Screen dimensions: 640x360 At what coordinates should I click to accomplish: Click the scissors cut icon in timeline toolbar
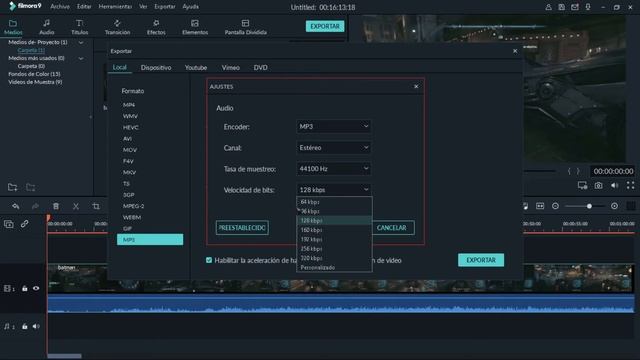(76, 206)
